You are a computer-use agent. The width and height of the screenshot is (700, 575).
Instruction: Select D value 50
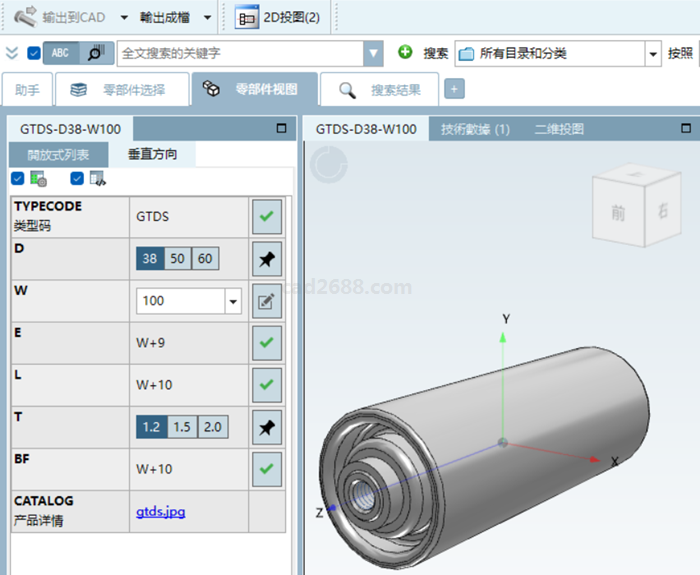177,259
